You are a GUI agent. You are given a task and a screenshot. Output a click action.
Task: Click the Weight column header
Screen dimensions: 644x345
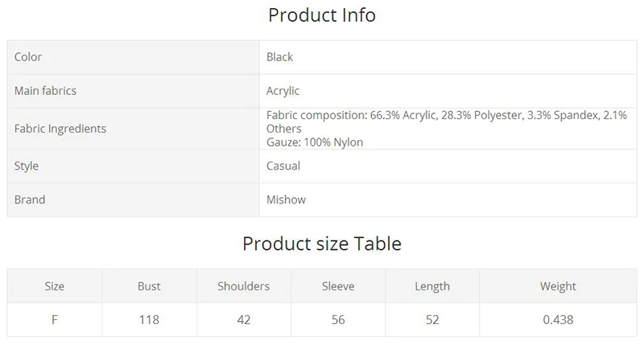(558, 286)
